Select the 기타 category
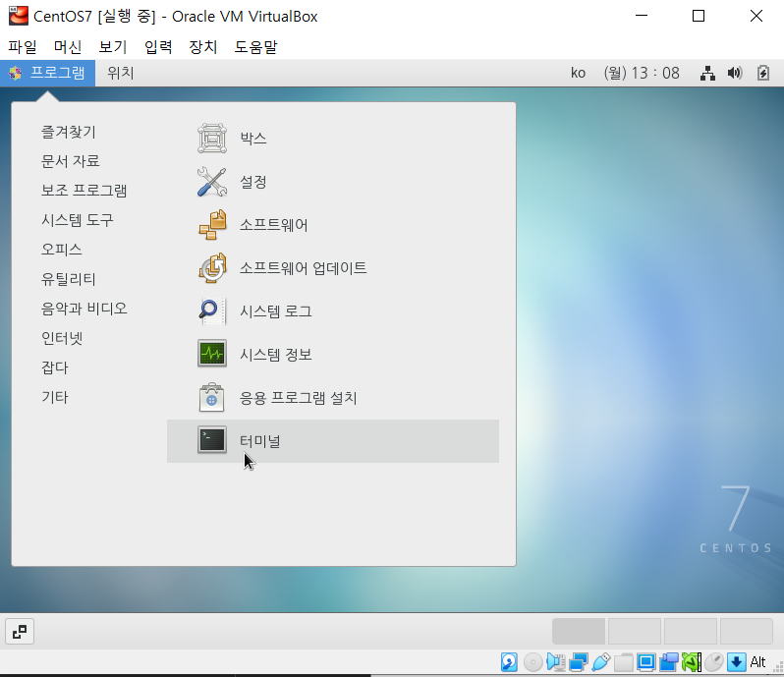Viewport: 784px width, 677px height. click(x=54, y=398)
